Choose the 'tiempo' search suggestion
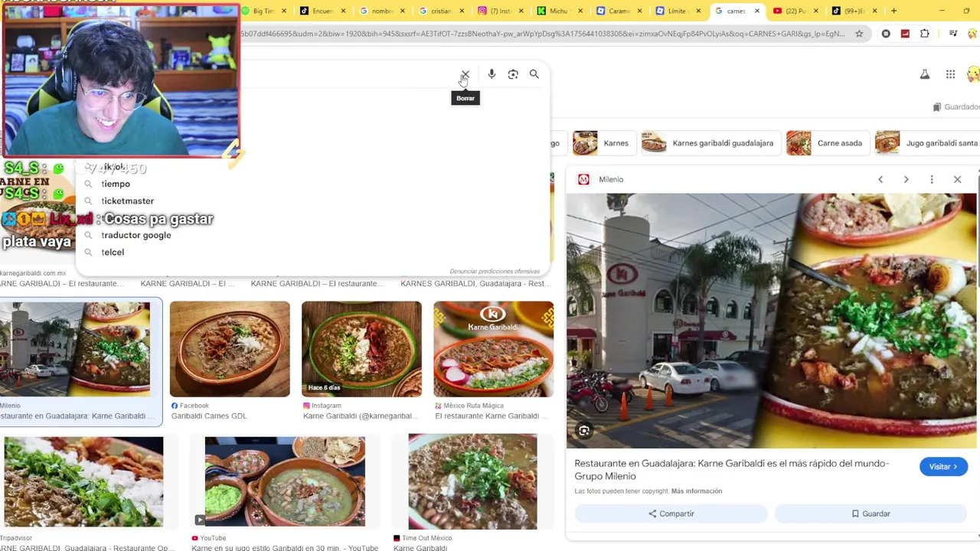980x551 pixels. [x=116, y=184]
